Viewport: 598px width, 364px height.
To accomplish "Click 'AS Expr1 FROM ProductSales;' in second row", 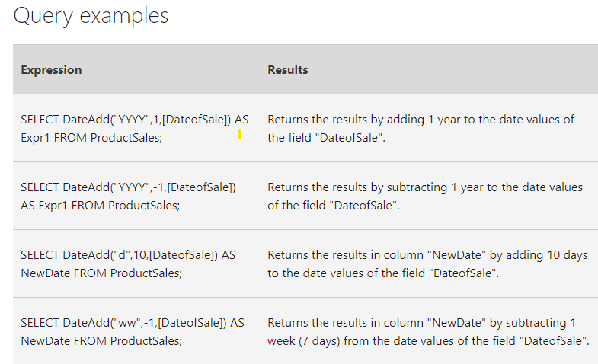I will (x=101, y=206).
